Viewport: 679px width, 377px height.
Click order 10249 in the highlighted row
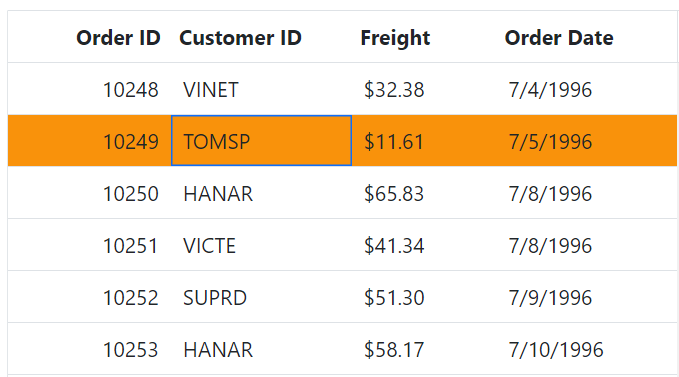90,141
